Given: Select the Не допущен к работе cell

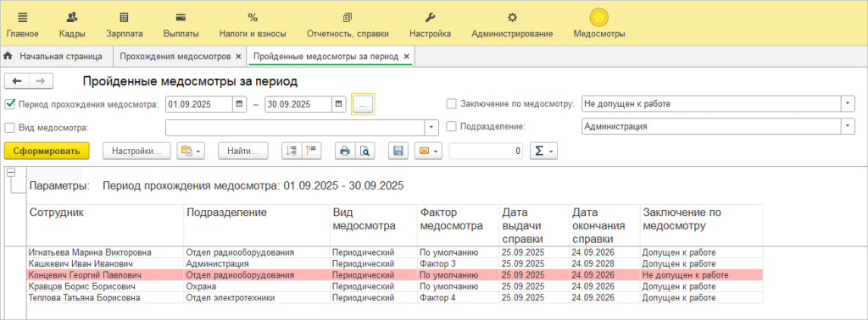Looking at the screenshot, I should [701, 274].
